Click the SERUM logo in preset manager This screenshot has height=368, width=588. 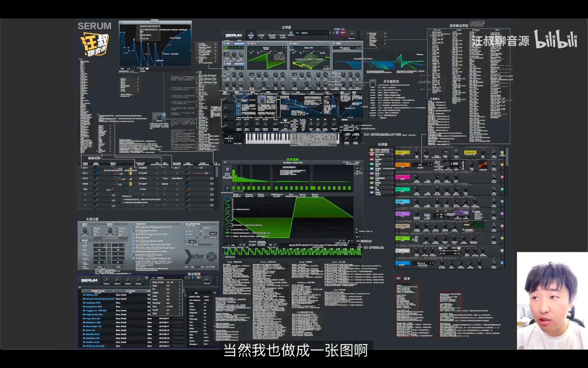pyautogui.click(x=89, y=280)
